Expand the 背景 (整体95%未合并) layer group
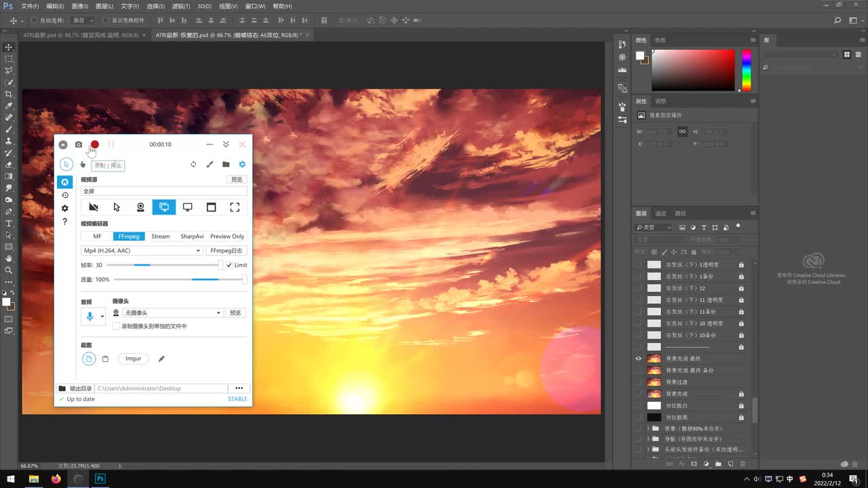The width and height of the screenshot is (868, 488). 648,429
